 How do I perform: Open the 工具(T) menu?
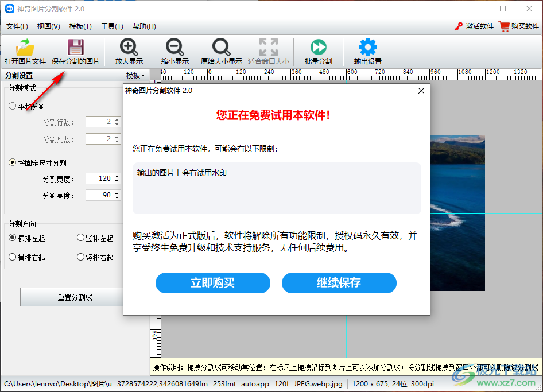(112, 26)
